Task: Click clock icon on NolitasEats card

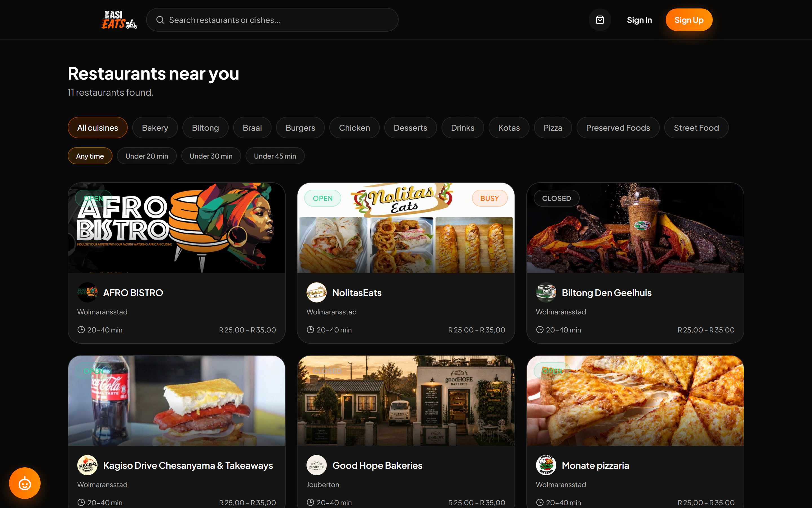Action: (310, 330)
